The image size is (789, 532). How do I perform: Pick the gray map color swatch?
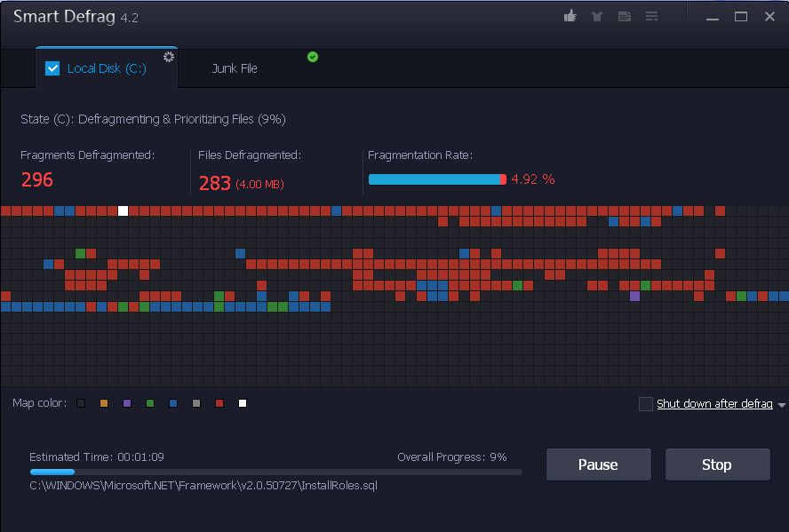(x=196, y=403)
